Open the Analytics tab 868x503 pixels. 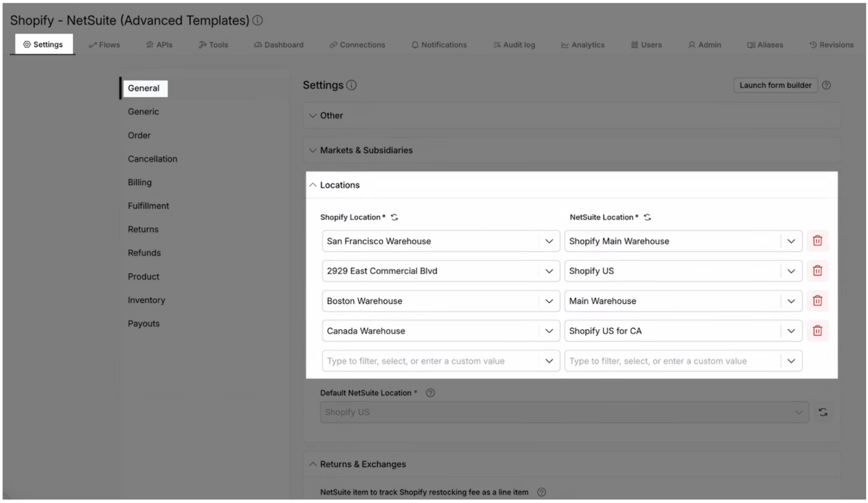tap(582, 45)
